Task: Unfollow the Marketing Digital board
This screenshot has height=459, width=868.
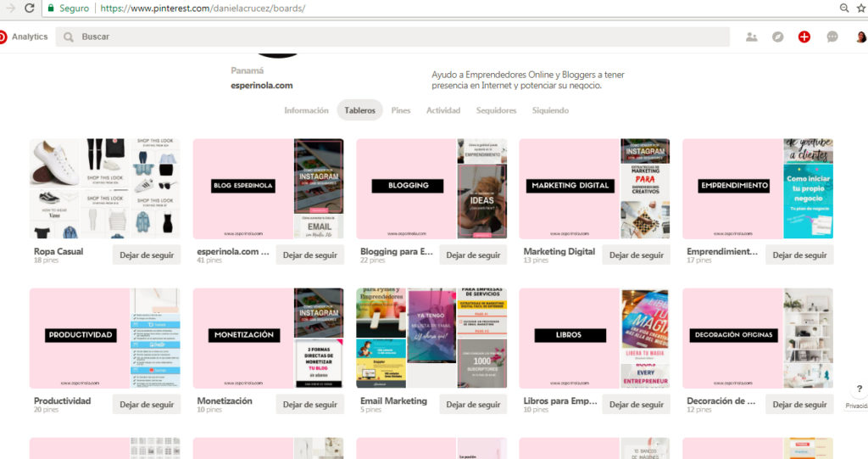Action: (637, 255)
